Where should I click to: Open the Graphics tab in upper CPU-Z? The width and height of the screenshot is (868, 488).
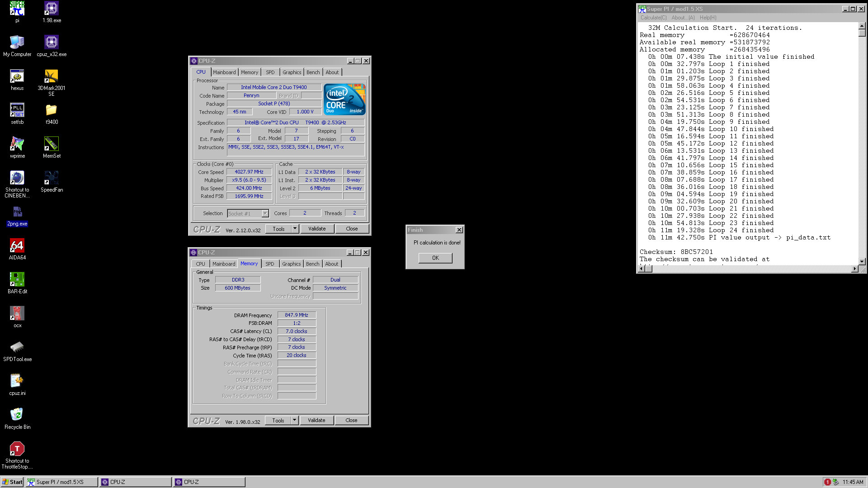pos(292,72)
